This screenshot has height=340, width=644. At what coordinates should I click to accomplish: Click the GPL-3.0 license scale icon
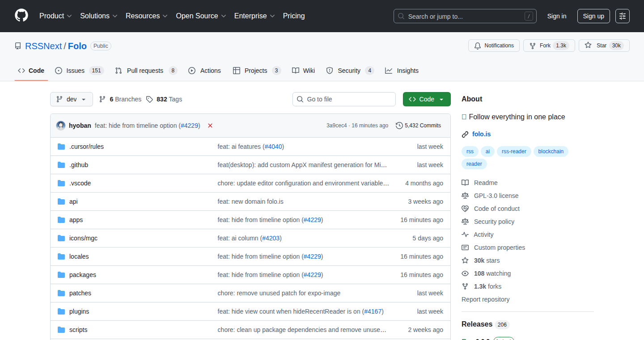click(465, 196)
